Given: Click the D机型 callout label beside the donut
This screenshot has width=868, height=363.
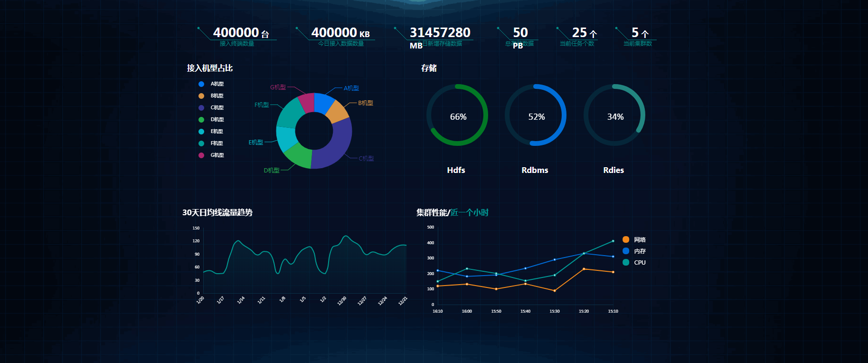Looking at the screenshot, I should [x=272, y=171].
